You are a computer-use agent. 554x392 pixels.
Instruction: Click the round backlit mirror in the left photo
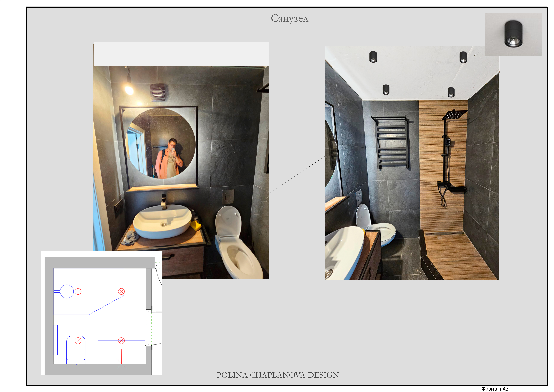click(x=160, y=143)
